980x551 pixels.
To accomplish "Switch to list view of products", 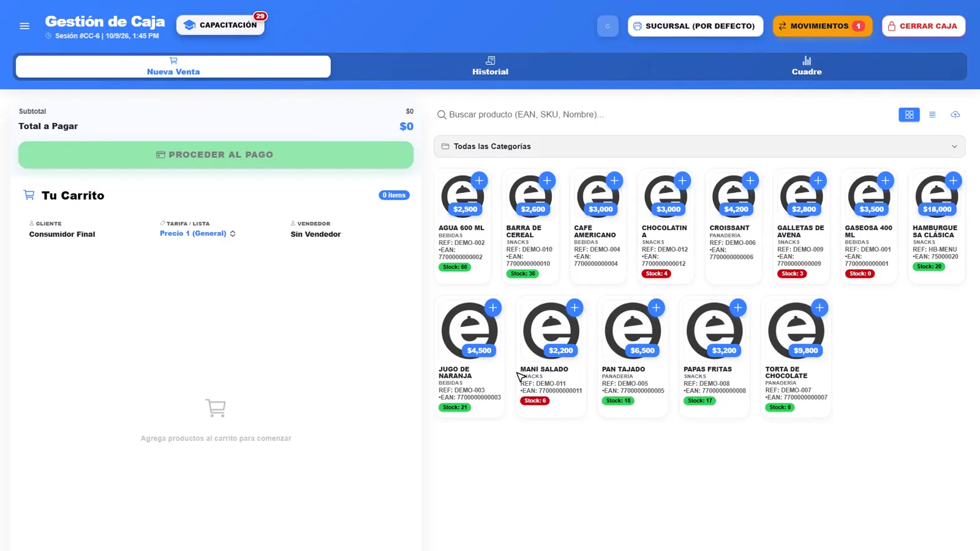I will (x=932, y=114).
